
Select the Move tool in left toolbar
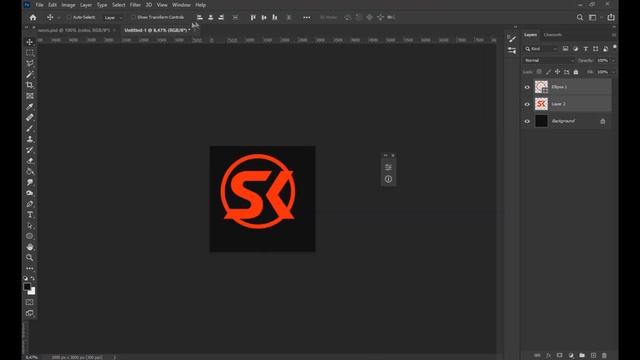click(30, 42)
